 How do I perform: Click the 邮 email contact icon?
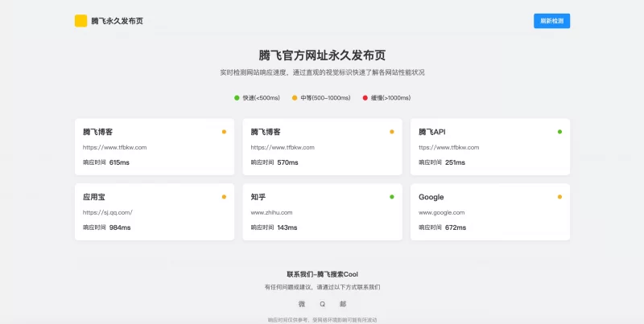point(343,304)
